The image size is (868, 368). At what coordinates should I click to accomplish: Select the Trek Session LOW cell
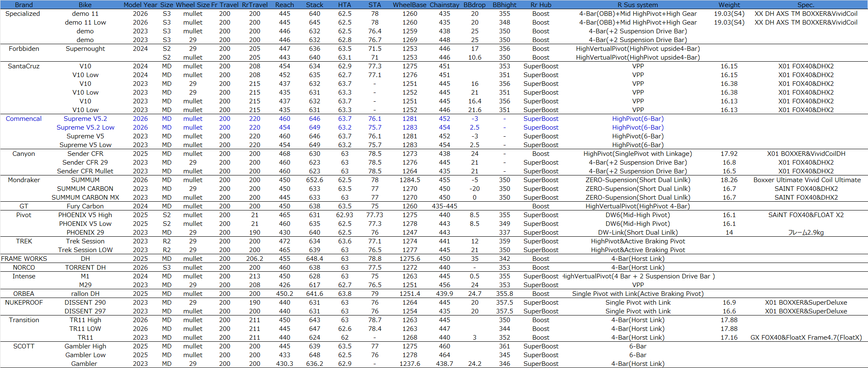point(85,250)
